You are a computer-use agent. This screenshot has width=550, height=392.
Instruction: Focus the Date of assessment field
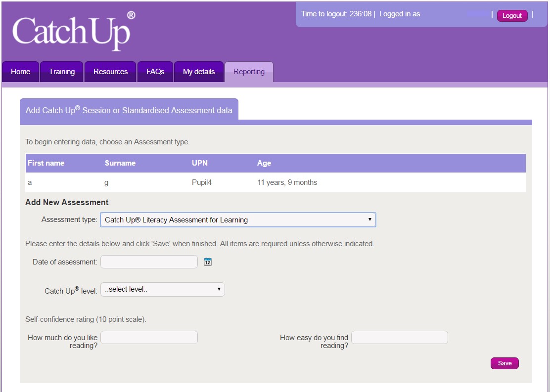coord(149,262)
